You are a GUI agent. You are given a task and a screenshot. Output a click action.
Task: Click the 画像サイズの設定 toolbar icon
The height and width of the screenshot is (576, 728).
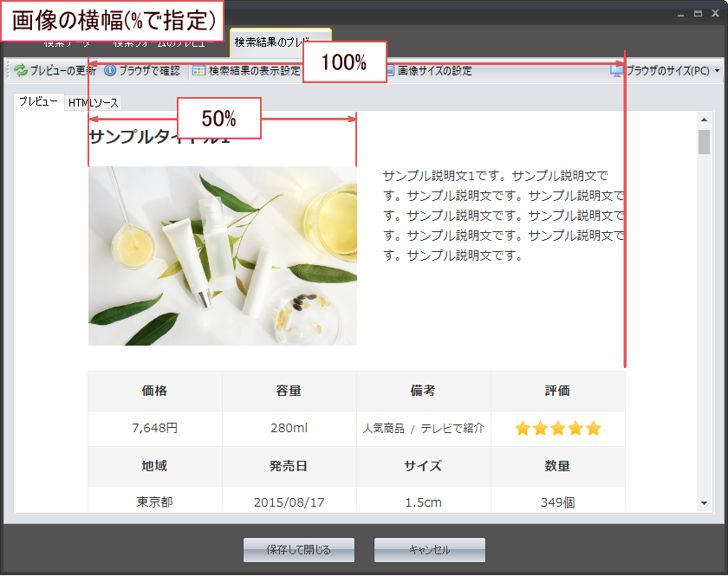(x=390, y=71)
